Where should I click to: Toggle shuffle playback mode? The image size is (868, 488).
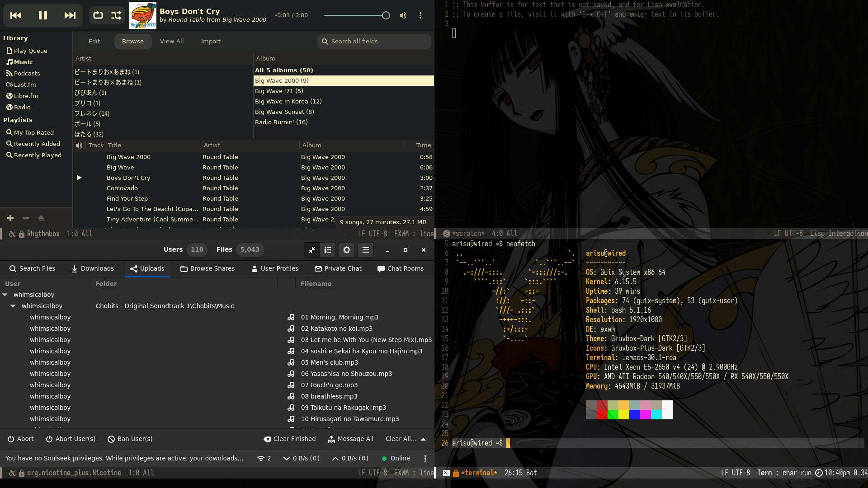[x=116, y=15]
